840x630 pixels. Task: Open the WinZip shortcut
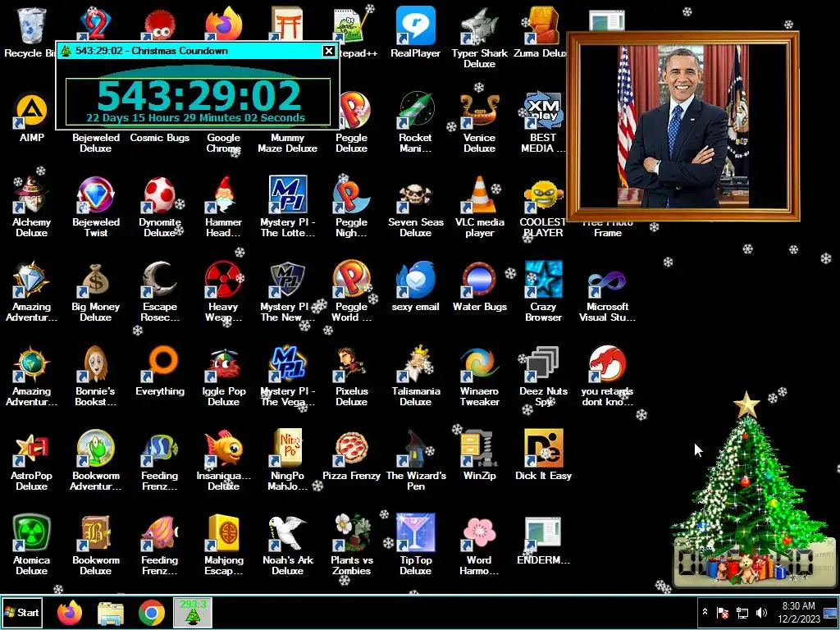[x=479, y=455]
